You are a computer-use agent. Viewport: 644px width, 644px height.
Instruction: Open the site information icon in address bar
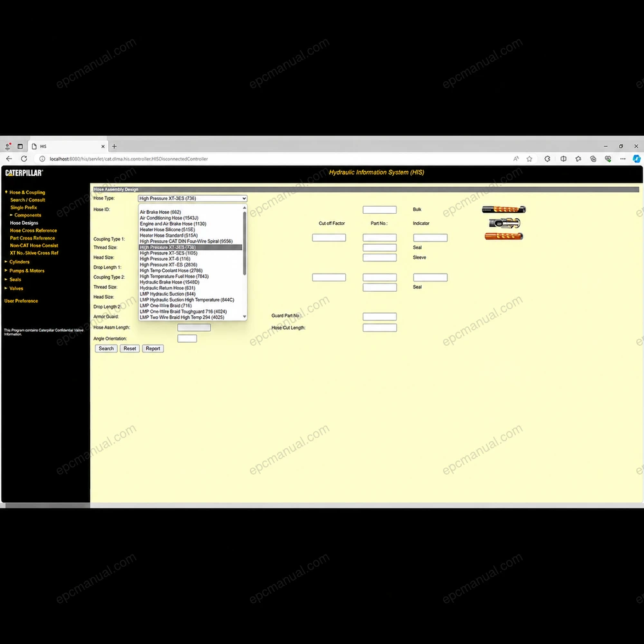pyautogui.click(x=42, y=159)
